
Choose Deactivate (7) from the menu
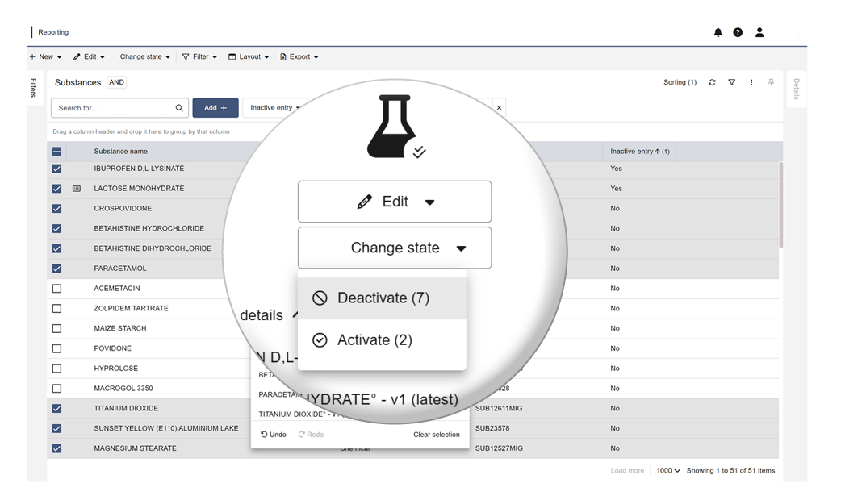(382, 298)
